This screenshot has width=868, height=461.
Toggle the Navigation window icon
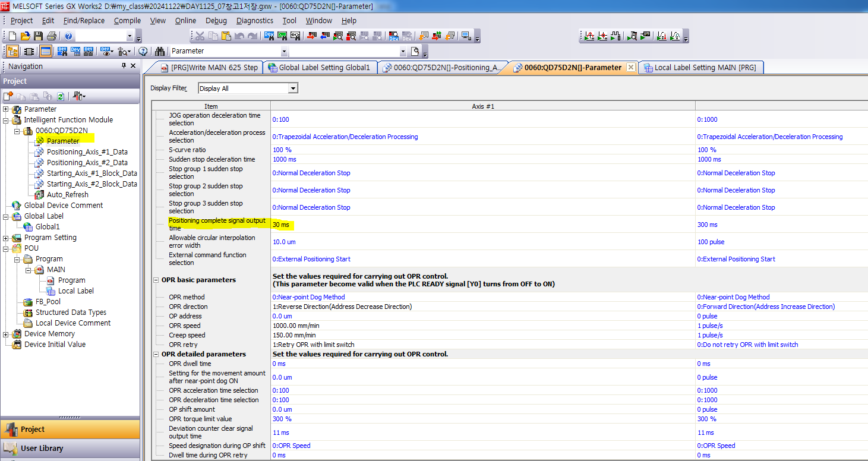tap(12, 51)
